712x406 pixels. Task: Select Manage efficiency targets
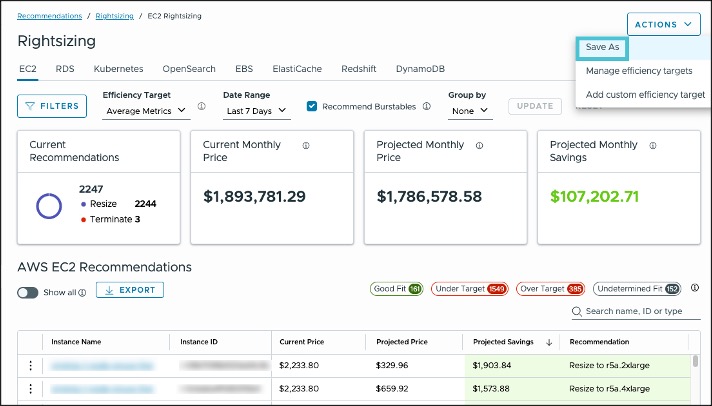[x=639, y=71]
